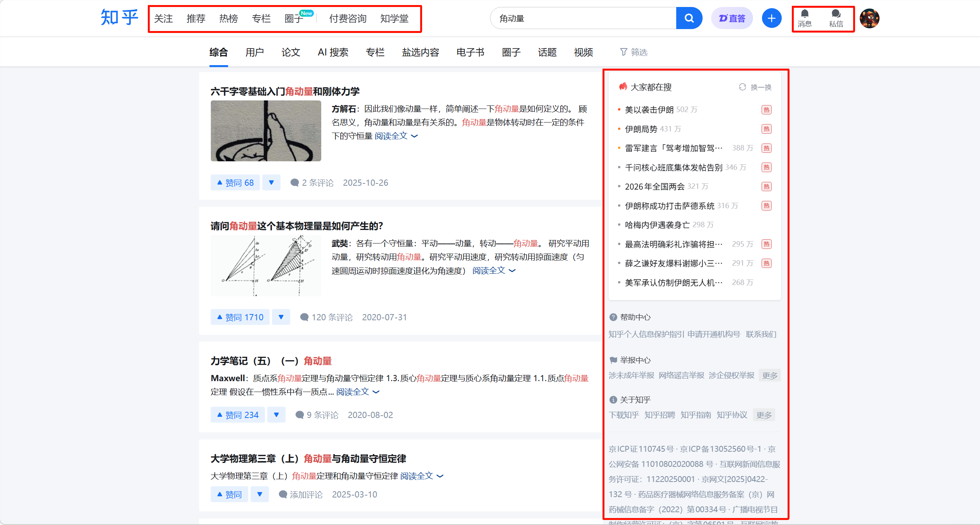Screen dimensions: 980x525
Task: Open the hand illustration thumbnail
Action: click(266, 131)
